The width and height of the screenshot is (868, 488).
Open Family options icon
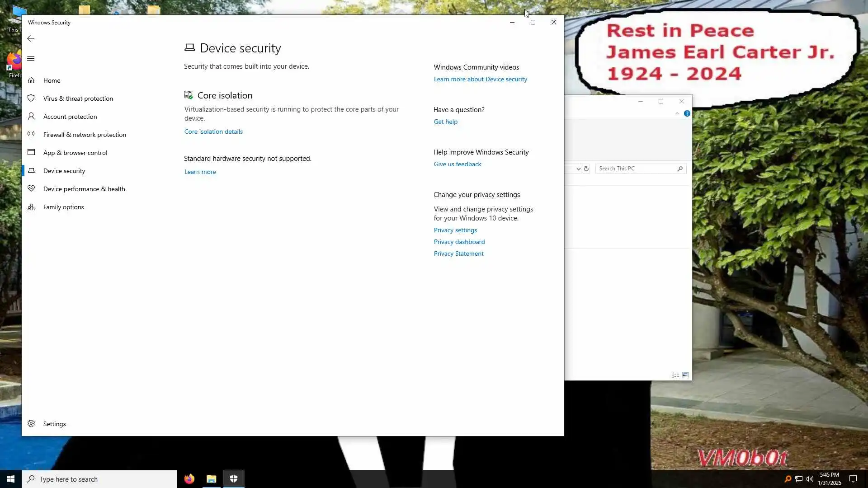pyautogui.click(x=31, y=207)
